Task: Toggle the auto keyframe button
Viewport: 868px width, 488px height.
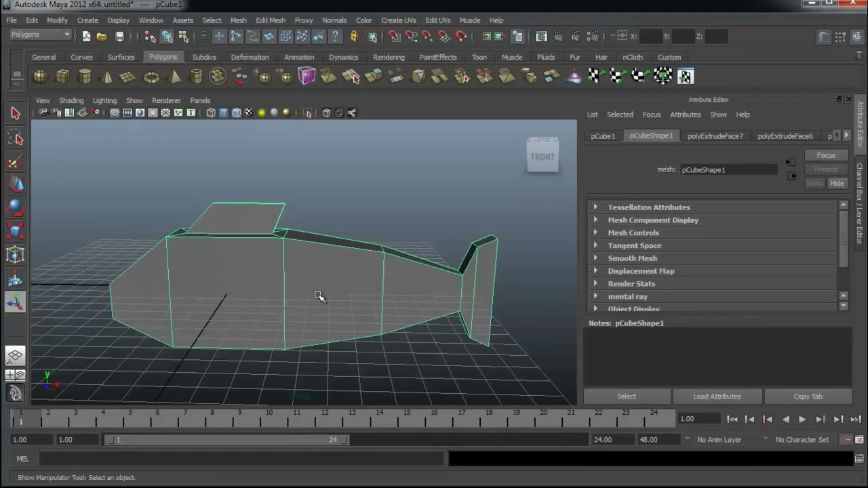Action: (x=846, y=440)
